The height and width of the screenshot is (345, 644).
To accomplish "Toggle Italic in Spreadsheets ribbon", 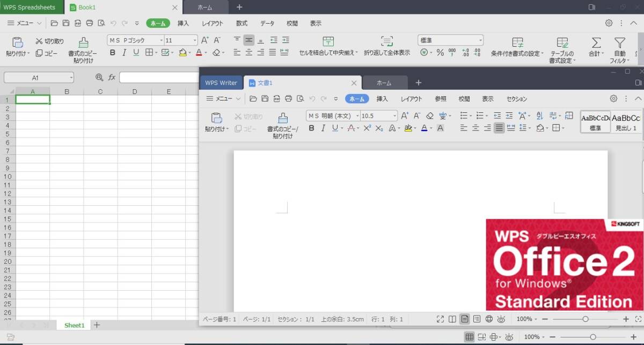I will click(124, 53).
